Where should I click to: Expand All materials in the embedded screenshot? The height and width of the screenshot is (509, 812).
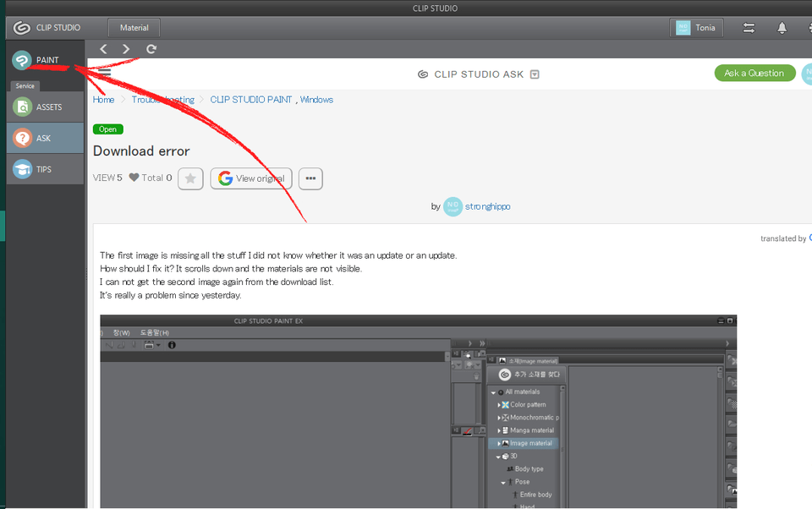[x=493, y=392]
